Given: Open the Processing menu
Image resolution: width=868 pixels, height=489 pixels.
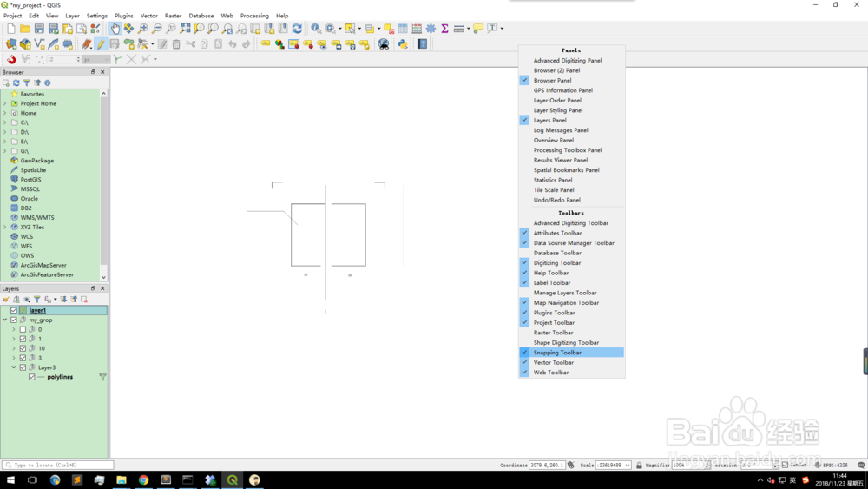Looking at the screenshot, I should point(254,16).
